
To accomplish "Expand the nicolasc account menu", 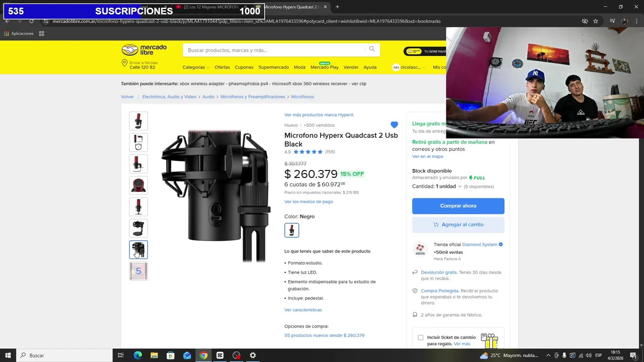I will 409,67.
